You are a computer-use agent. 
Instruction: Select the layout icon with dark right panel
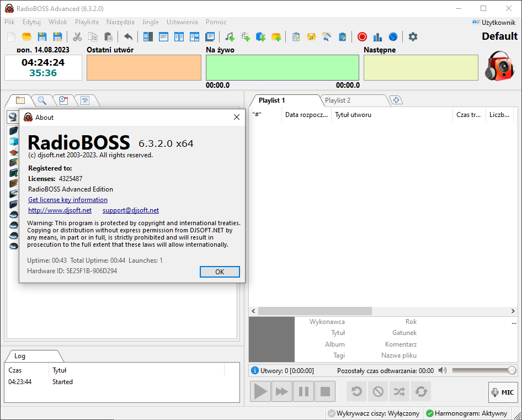tap(148, 36)
